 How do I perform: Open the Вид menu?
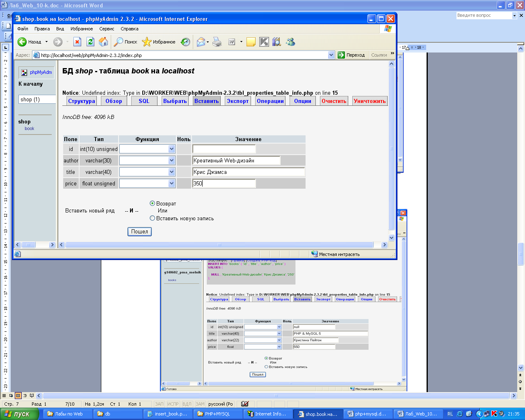(x=60, y=29)
